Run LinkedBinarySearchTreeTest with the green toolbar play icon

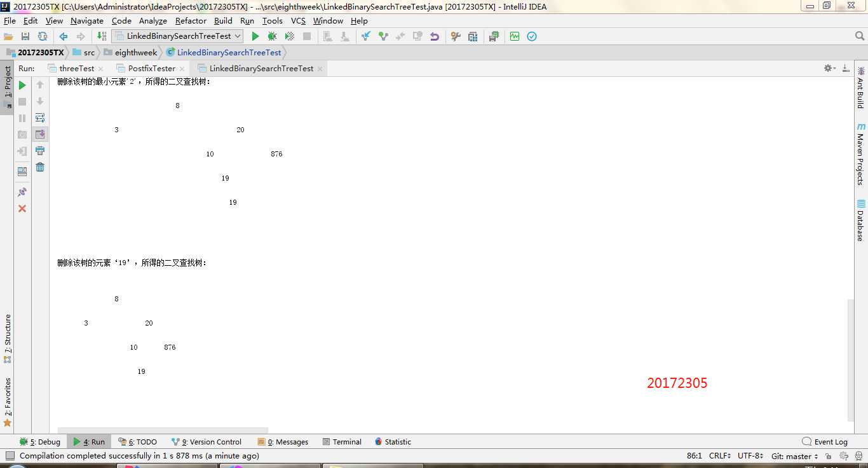click(255, 36)
